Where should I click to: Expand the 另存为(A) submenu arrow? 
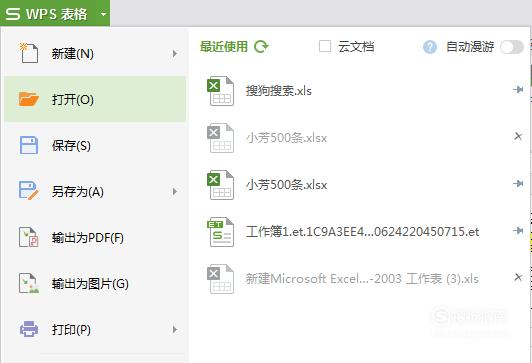coord(175,192)
